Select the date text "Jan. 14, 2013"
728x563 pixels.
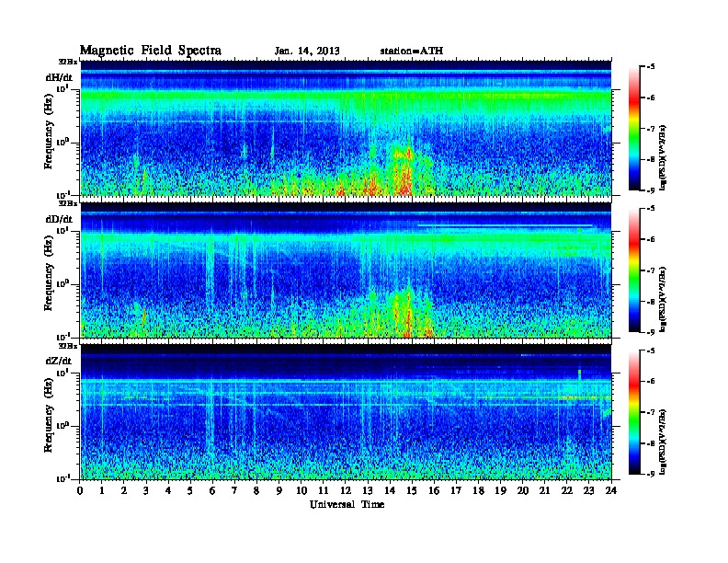[x=307, y=51]
